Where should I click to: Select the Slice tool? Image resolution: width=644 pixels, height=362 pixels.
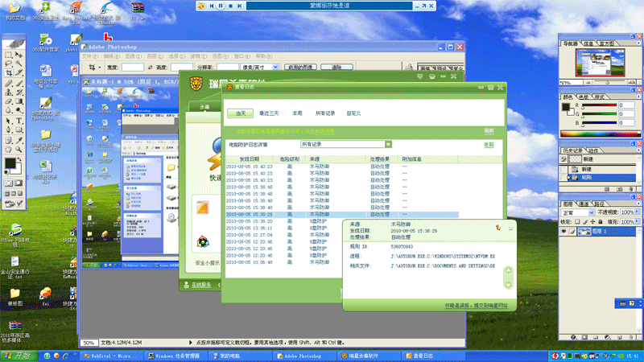click(x=19, y=73)
